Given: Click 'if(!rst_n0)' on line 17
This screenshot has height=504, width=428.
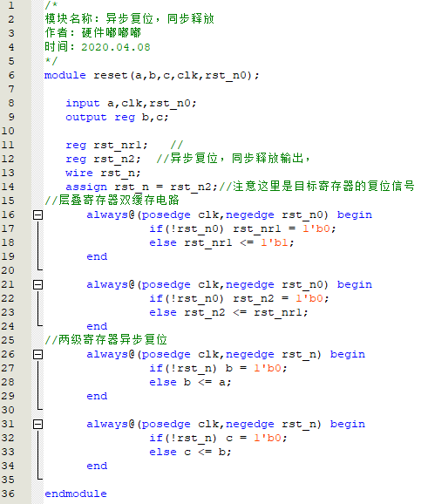Looking at the screenshot, I should click(x=187, y=228).
